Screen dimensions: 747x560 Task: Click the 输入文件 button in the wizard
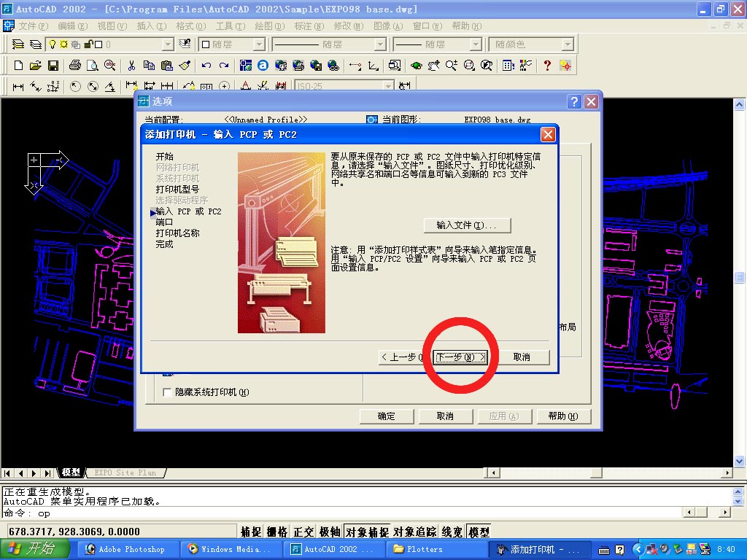[x=467, y=225]
